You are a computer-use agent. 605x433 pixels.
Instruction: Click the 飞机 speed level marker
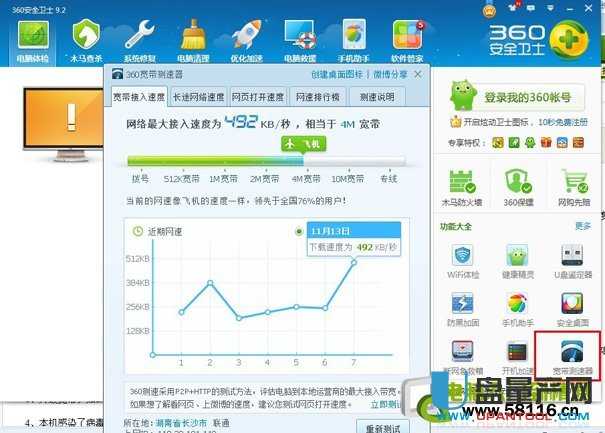pyautogui.click(x=303, y=144)
